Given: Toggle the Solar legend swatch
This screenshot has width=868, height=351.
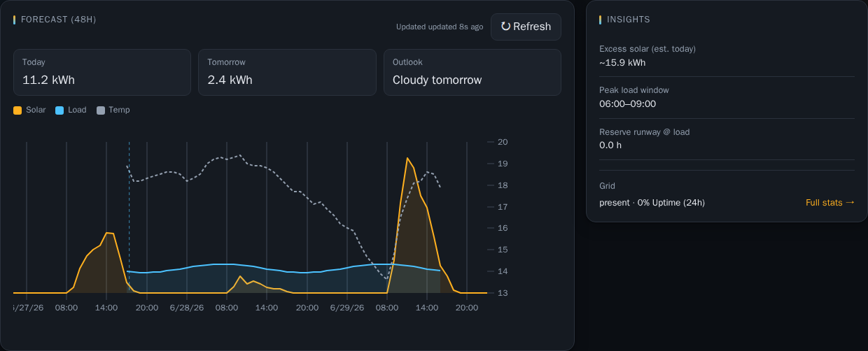Looking at the screenshot, I should tap(17, 110).
